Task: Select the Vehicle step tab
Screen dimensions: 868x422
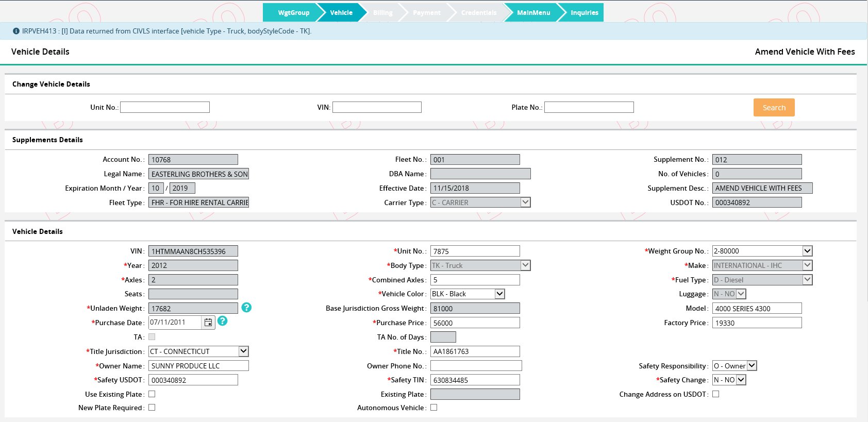Action: (341, 12)
